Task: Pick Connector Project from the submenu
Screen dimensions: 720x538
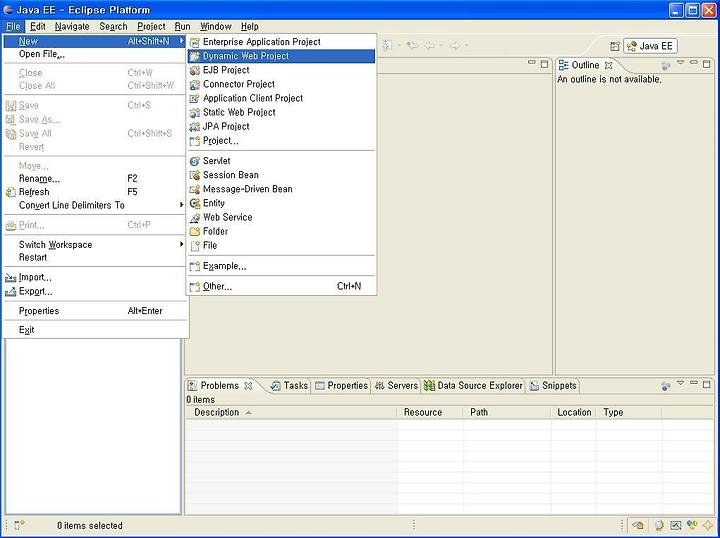Action: coord(281,84)
